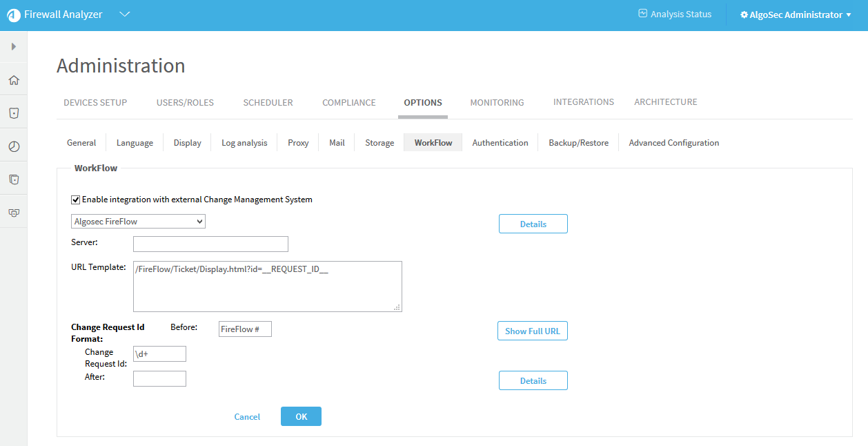Screen dimensions: 868x446
Task: Expand the left sidebar with arrow
Action: click(x=13, y=47)
